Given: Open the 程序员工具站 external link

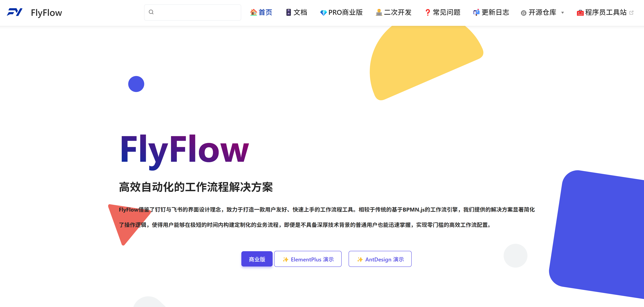Looking at the screenshot, I should tap(605, 13).
